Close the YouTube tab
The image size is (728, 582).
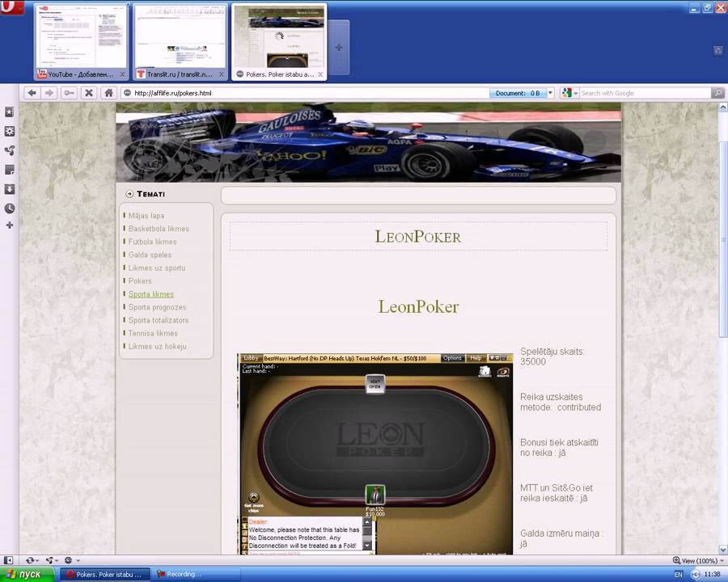tap(123, 74)
